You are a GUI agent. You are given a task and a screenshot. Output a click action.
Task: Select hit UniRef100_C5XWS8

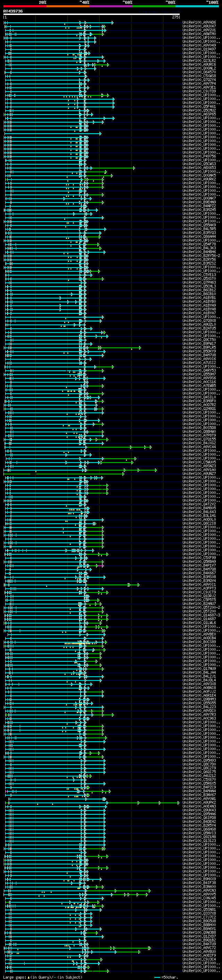199,76
